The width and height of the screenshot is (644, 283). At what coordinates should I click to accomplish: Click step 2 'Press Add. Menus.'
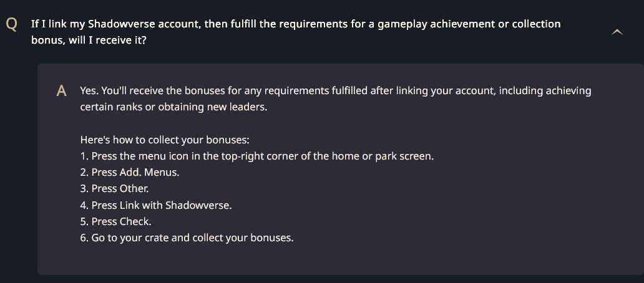click(x=130, y=172)
